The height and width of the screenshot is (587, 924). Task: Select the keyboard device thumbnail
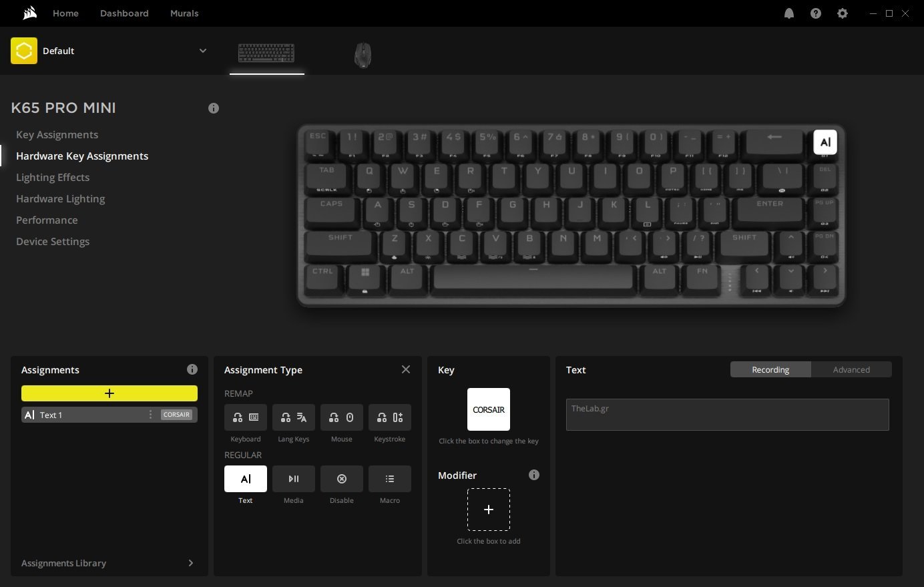point(266,53)
